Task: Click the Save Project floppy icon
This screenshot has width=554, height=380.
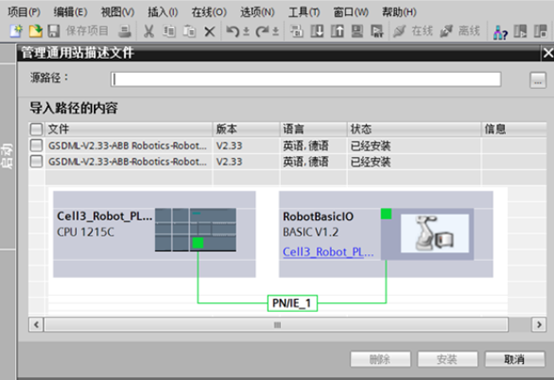Action: [54, 31]
